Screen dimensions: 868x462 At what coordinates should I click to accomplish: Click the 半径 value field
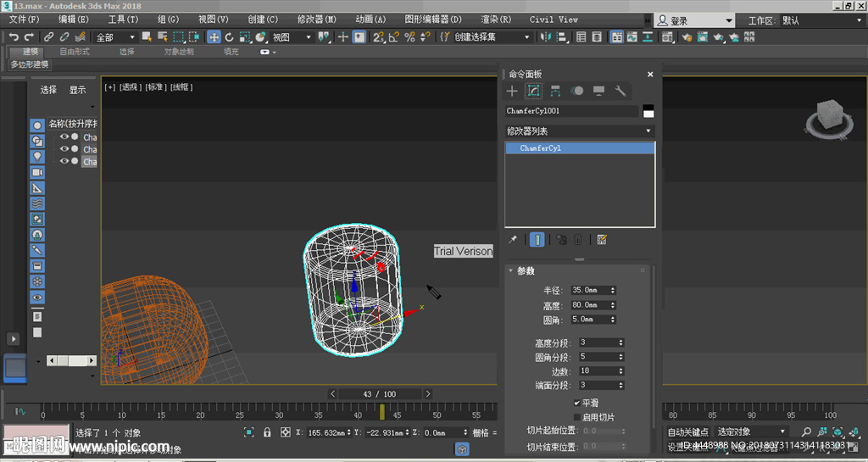click(x=590, y=291)
